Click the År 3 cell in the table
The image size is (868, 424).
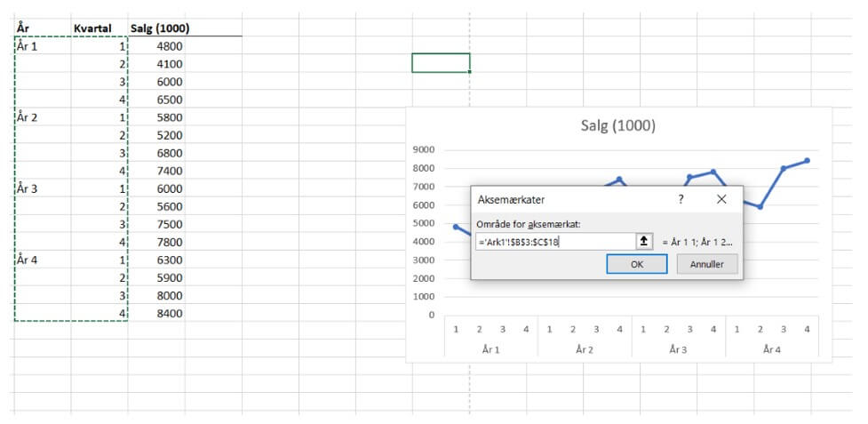(x=28, y=188)
